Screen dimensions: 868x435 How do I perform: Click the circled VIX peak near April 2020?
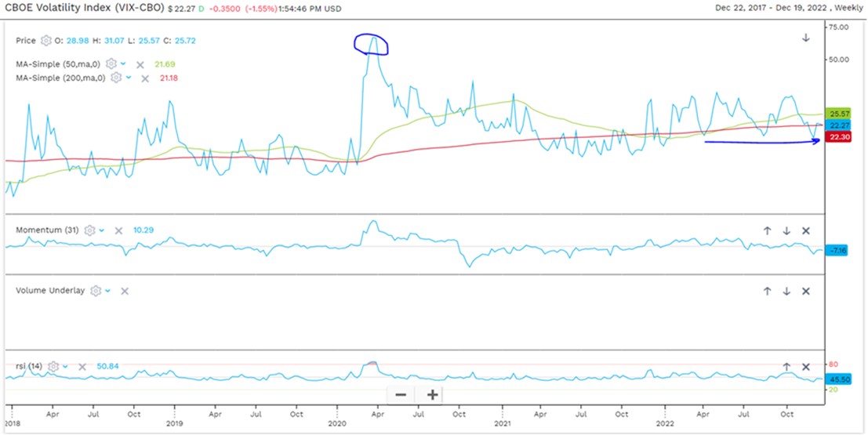click(x=372, y=45)
